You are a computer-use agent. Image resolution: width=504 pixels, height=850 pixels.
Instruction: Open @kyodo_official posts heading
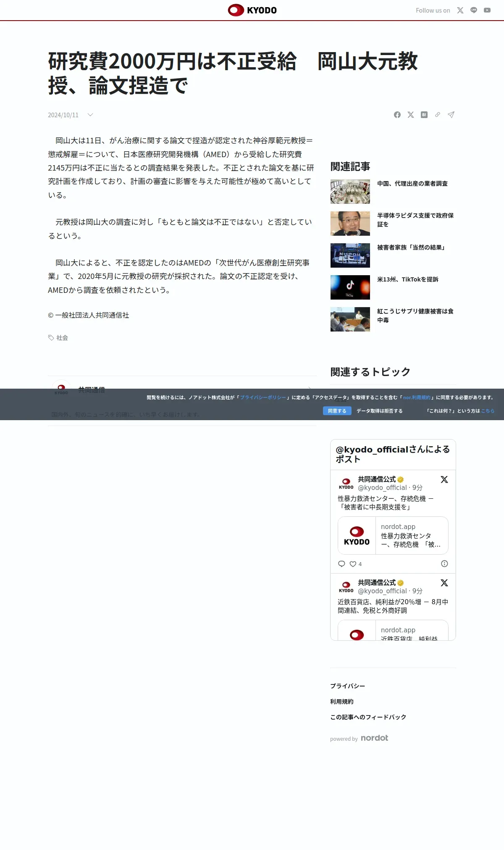(393, 454)
